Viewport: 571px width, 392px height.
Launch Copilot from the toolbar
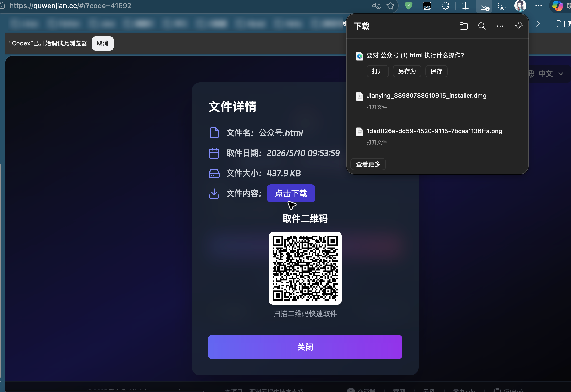pyautogui.click(x=557, y=6)
